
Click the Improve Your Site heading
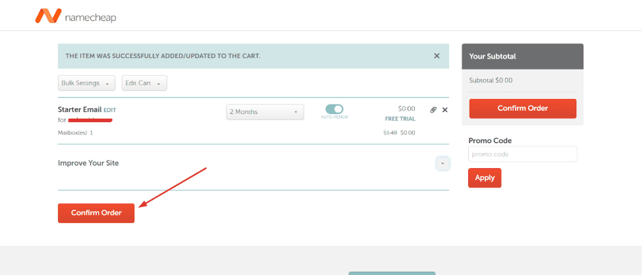pyautogui.click(x=88, y=163)
